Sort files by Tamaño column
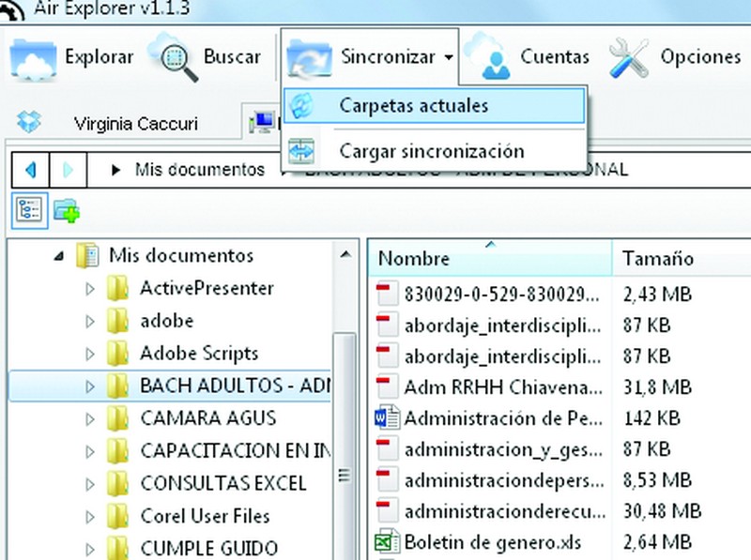The width and height of the screenshot is (751, 560). click(682, 259)
